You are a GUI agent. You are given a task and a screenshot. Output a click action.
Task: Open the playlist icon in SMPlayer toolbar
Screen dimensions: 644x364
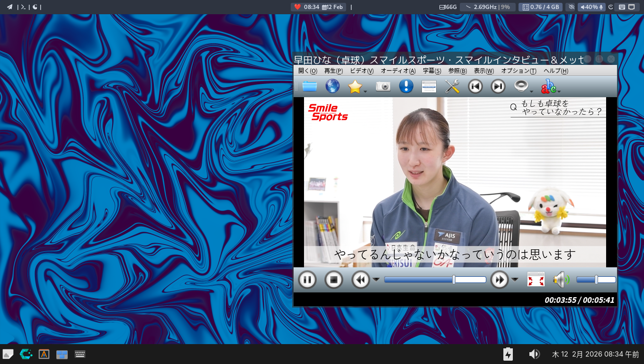(429, 86)
